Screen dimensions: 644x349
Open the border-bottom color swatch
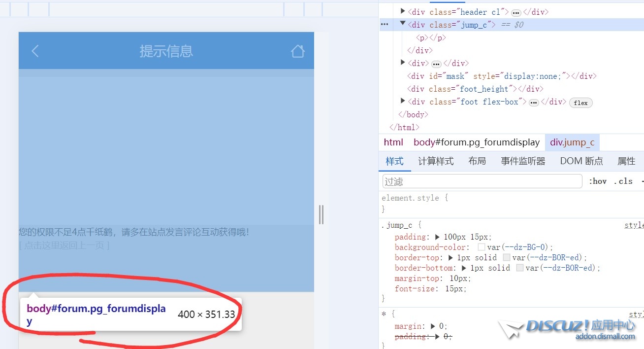tap(519, 268)
